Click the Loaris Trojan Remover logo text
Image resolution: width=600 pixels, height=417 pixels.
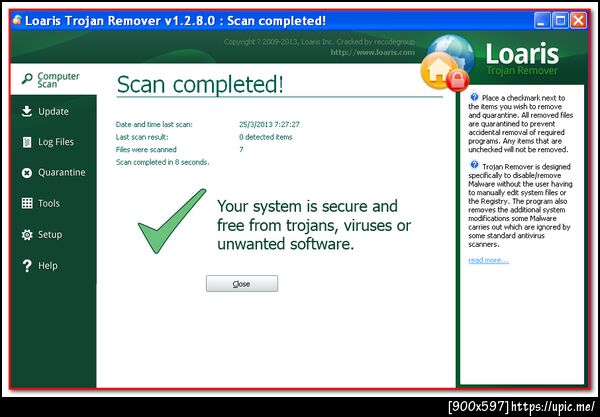pyautogui.click(x=522, y=59)
